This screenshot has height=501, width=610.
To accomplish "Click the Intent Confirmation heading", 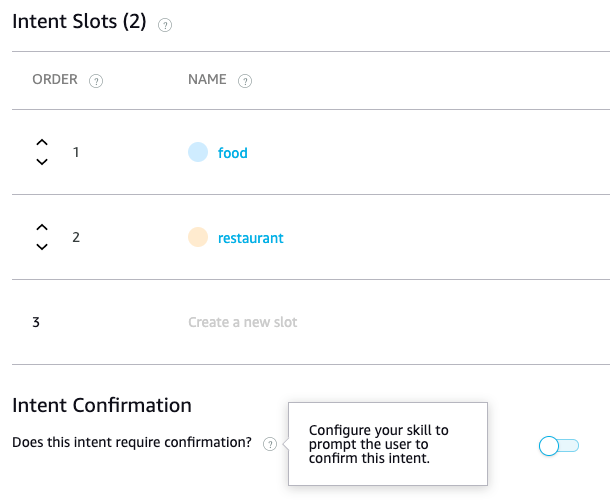I will (101, 405).
